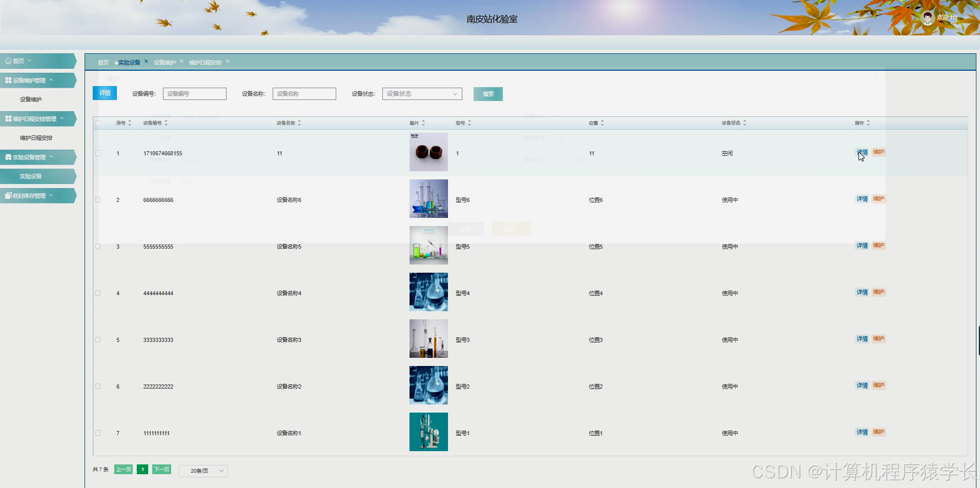
Task: Close the 维护日程安排 tab with its X
Action: pyautogui.click(x=228, y=61)
